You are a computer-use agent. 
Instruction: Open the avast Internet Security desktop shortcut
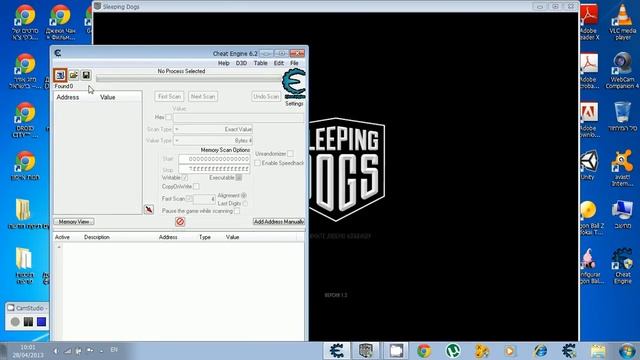pos(622,168)
